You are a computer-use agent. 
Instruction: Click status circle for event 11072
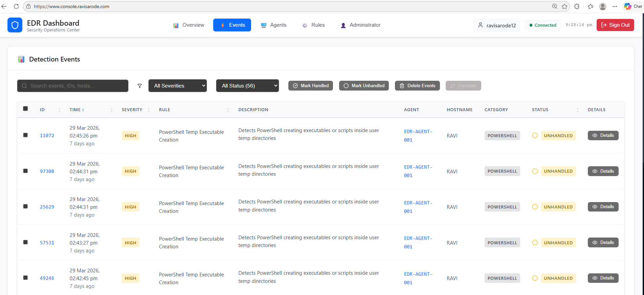535,136
